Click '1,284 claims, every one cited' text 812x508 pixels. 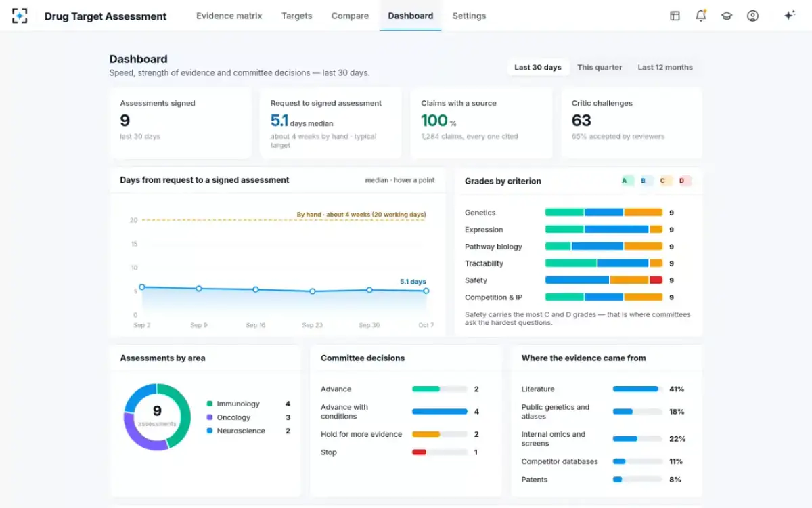click(x=470, y=137)
